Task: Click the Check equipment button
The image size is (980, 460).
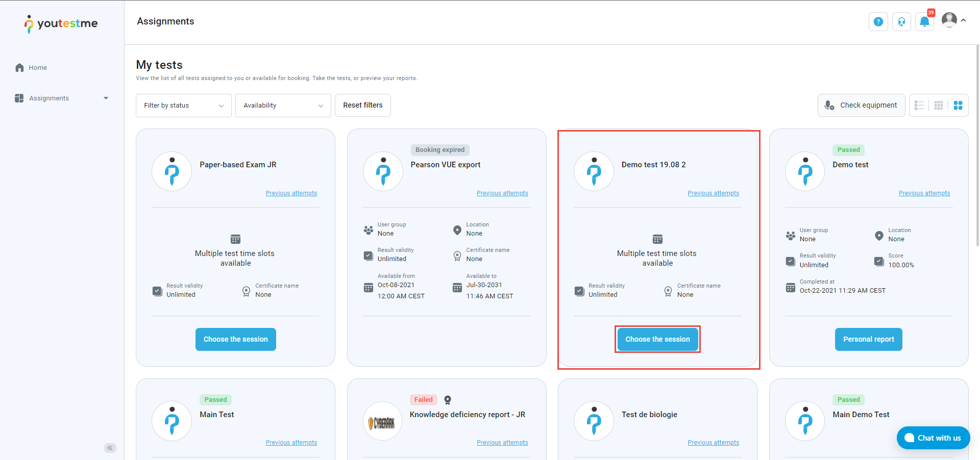Action: point(861,106)
